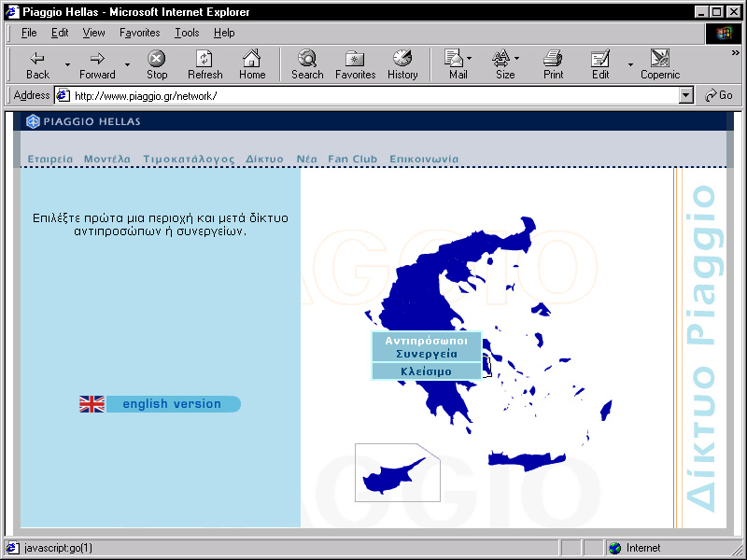Screen dimensions: 747x560
Task: Open the Επικοινωνία navigation link
Action: 424,159
